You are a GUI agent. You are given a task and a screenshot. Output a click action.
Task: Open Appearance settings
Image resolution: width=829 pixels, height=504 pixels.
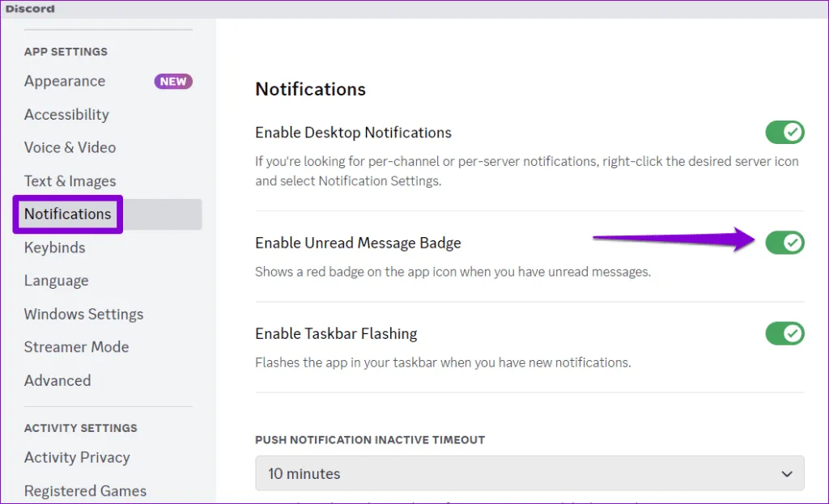point(65,81)
